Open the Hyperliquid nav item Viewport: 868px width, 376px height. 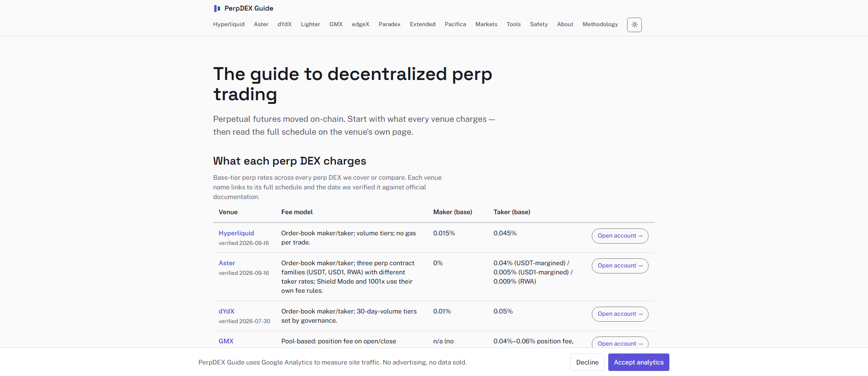229,24
